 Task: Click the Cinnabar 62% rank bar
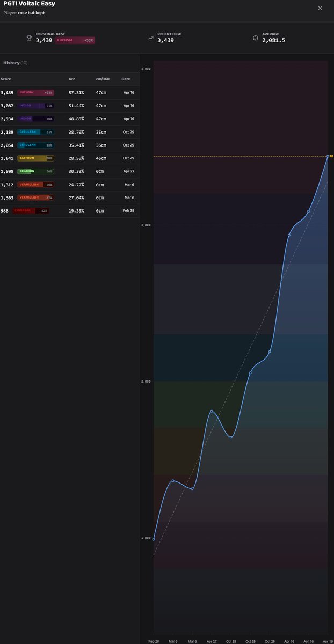(30, 211)
